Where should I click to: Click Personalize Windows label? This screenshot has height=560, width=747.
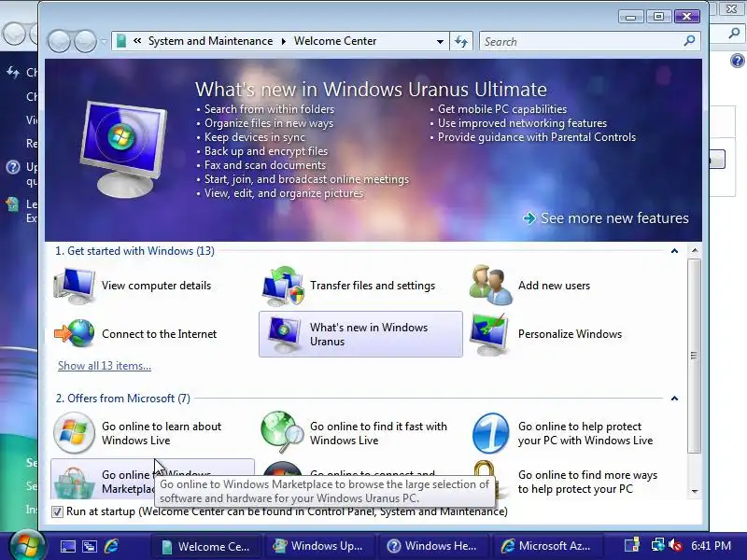(570, 334)
